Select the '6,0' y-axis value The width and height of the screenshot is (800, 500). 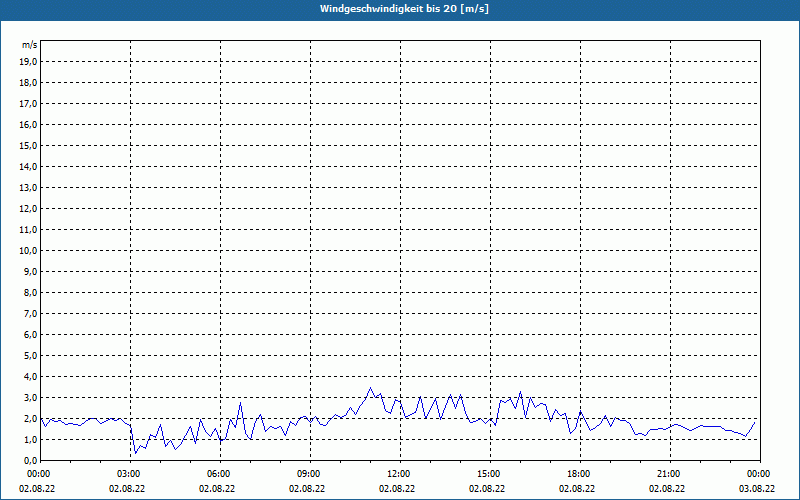point(30,335)
